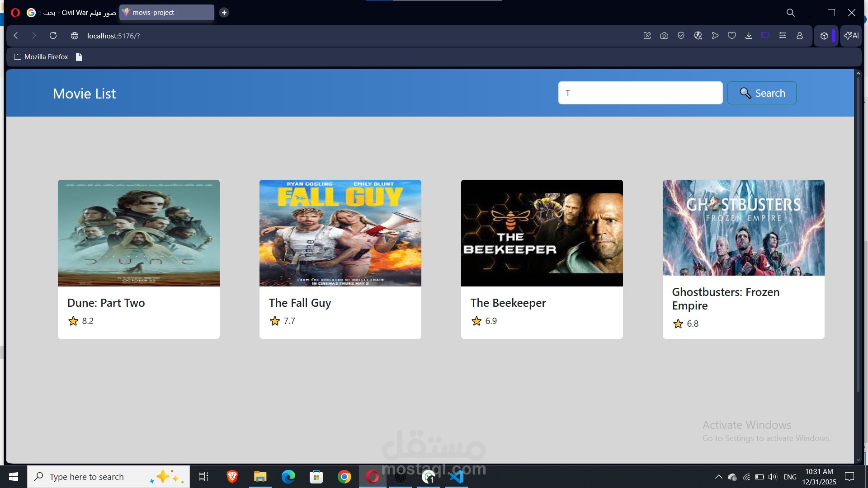Open the easy setup sliders icon
This screenshot has width=868, height=488.
coord(783,36)
